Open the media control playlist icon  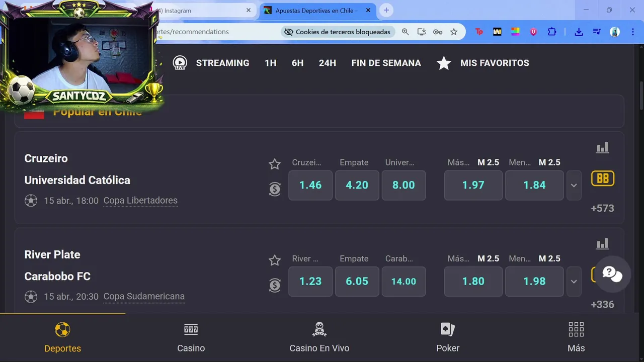pos(597,32)
